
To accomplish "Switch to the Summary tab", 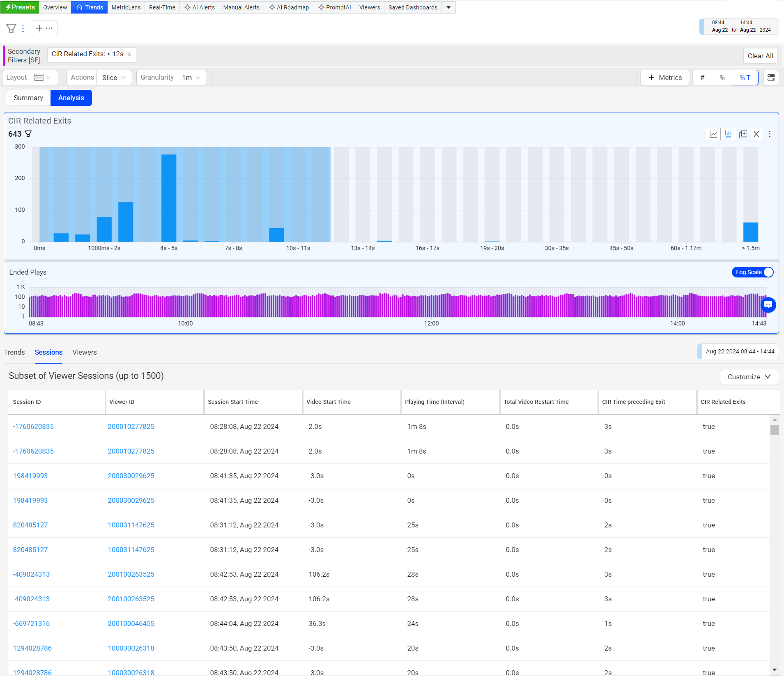I will pos(28,98).
